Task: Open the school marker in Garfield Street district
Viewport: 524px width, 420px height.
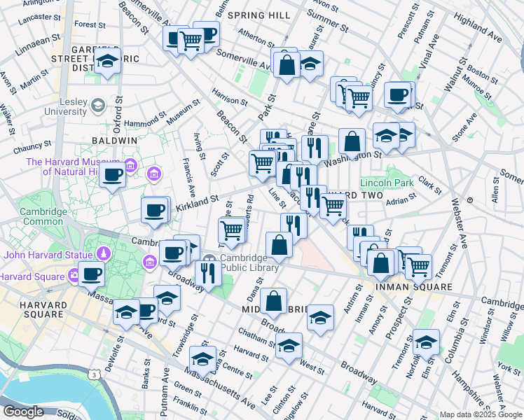Action: pos(107,62)
